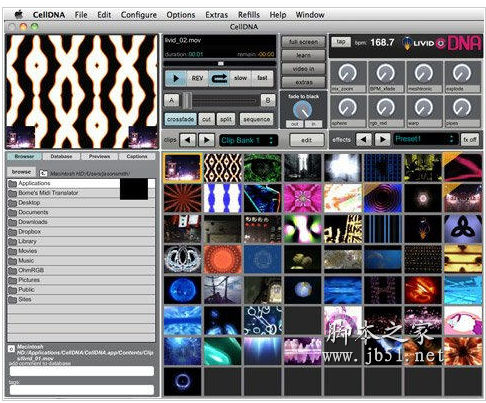Click the tap tempo button
This screenshot has height=403, width=486.
click(x=341, y=42)
